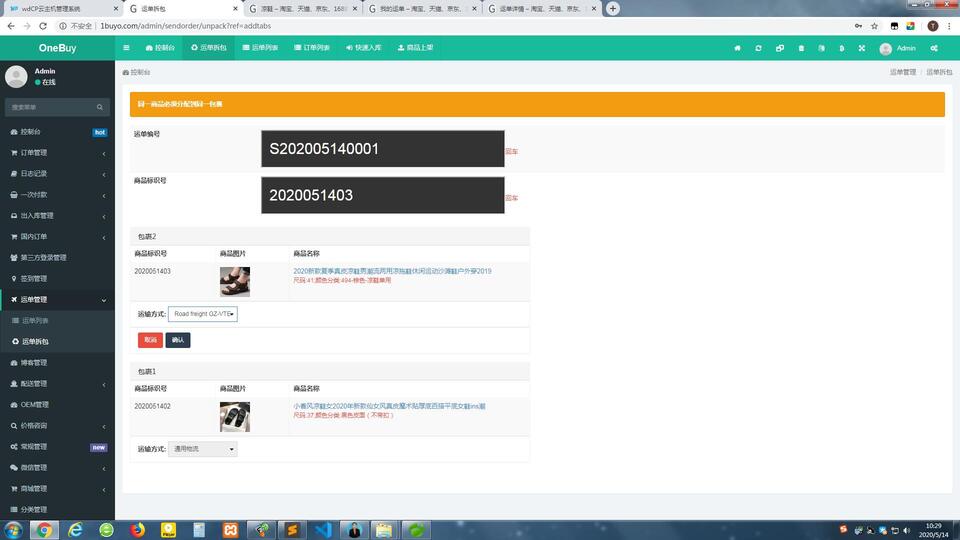This screenshot has width=960, height=540.
Task: Open 分类管理 in the sidebar
Action: (x=58, y=509)
